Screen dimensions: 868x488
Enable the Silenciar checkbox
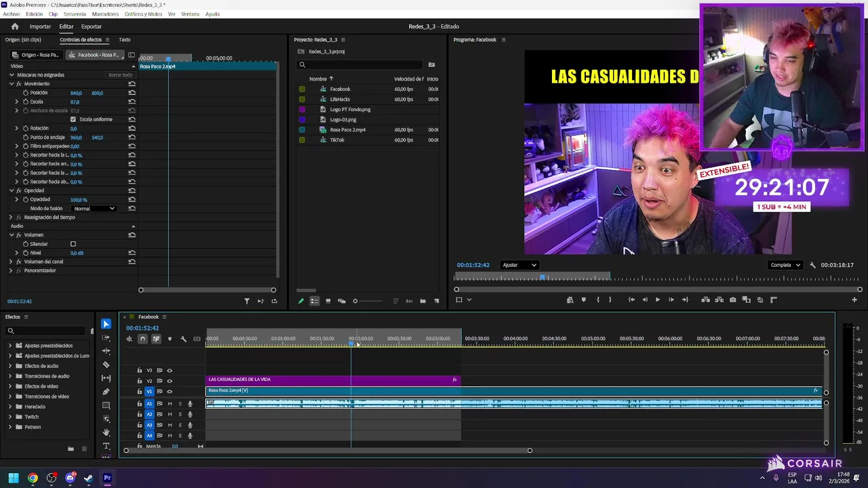73,244
